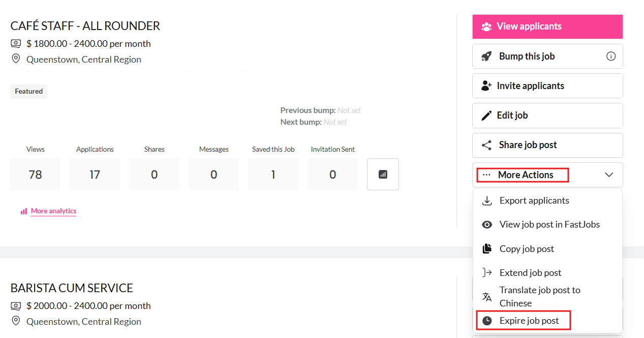This screenshot has height=338, width=644.
Task: Click the pencil icon beside Edit job
Action: click(486, 116)
